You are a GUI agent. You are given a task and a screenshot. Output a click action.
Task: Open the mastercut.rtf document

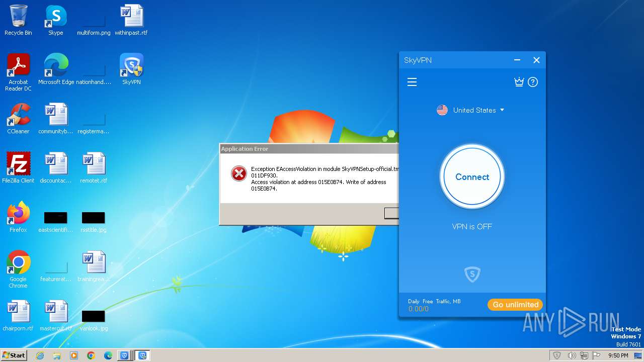point(56,316)
